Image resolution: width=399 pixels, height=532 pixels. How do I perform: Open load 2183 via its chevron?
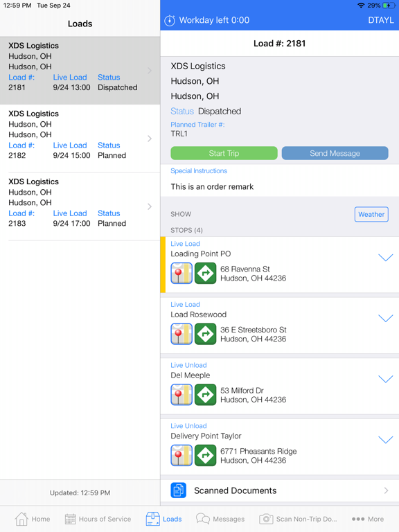[150, 206]
